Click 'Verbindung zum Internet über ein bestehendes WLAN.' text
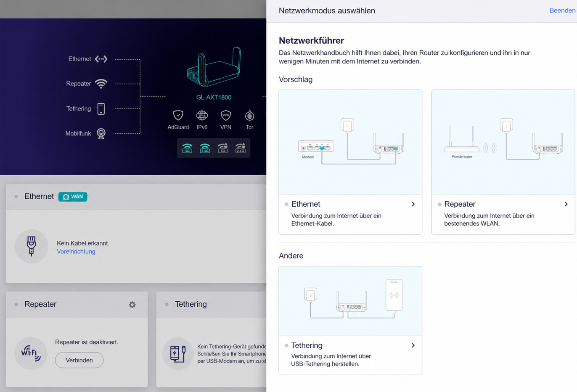 [489, 220]
